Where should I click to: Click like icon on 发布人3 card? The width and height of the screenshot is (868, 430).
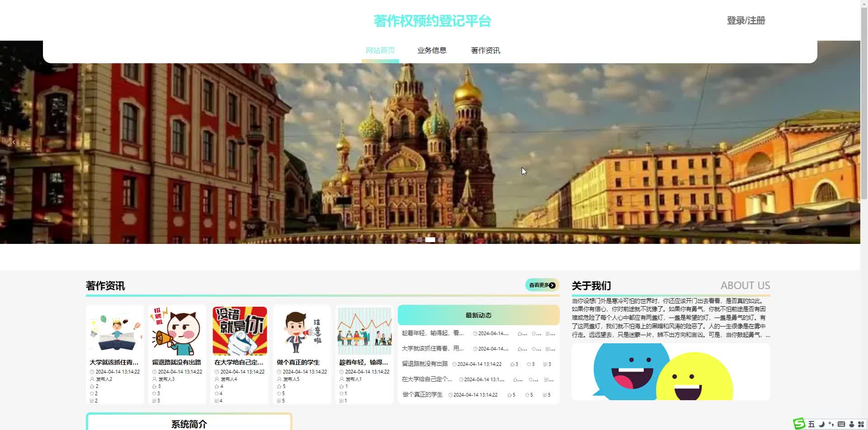tap(155, 387)
